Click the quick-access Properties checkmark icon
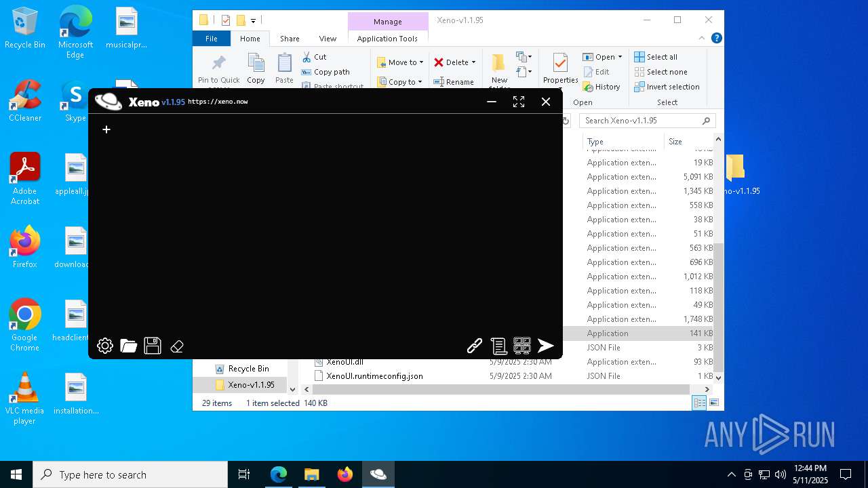 226,20
